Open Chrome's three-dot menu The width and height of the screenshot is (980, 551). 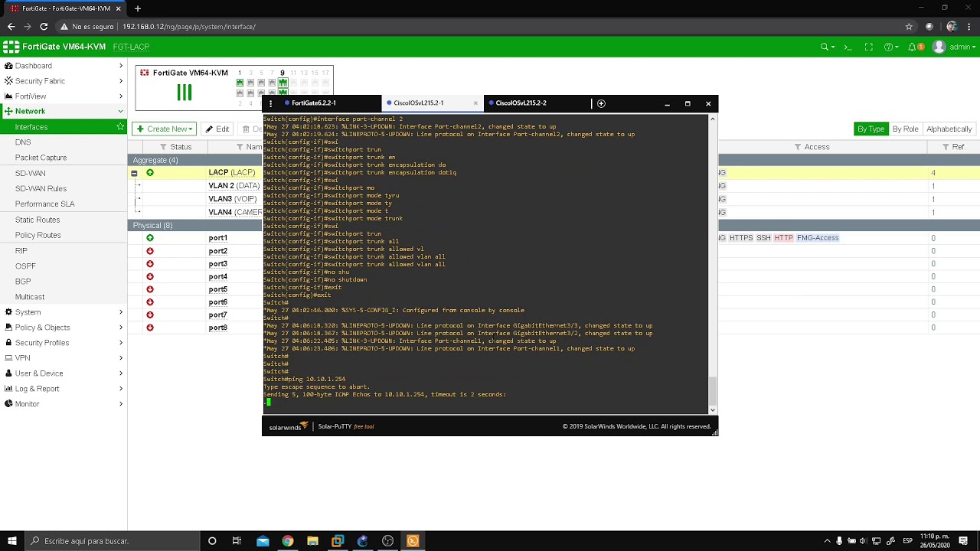pyautogui.click(x=969, y=26)
